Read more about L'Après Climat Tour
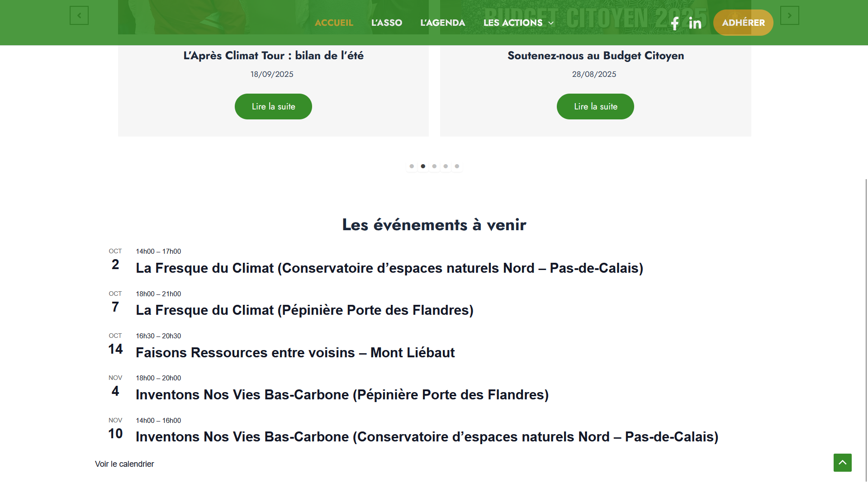Screen dimensions: 868x488 pyautogui.click(x=273, y=107)
